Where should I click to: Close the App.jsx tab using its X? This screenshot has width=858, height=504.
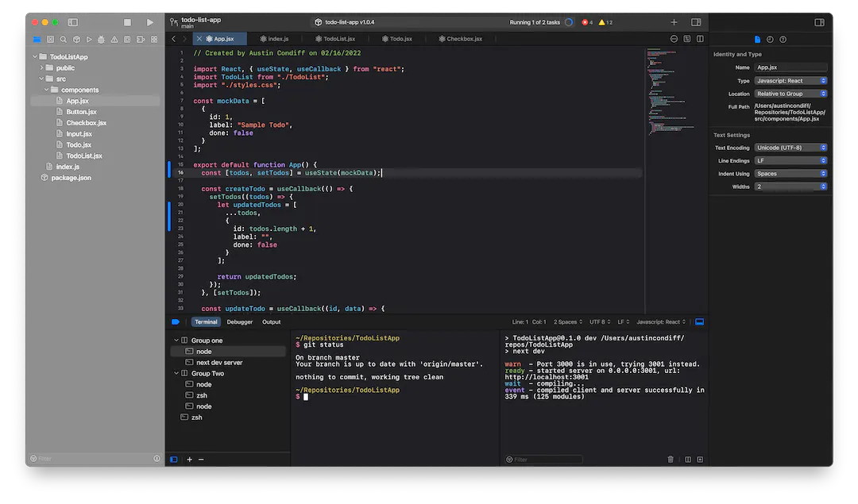pos(199,39)
